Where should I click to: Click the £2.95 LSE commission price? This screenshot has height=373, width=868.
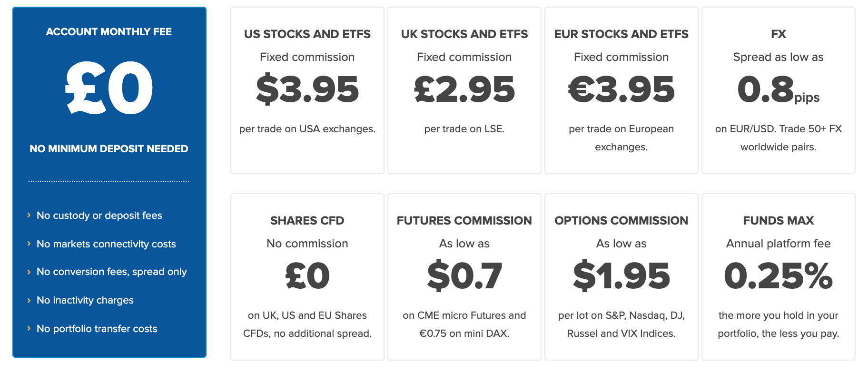pos(464,89)
